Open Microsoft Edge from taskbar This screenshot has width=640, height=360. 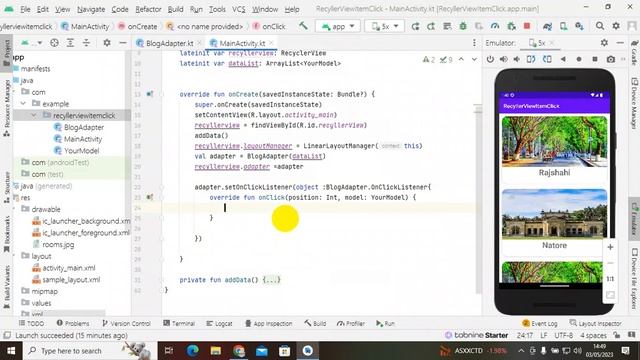pos(193,351)
